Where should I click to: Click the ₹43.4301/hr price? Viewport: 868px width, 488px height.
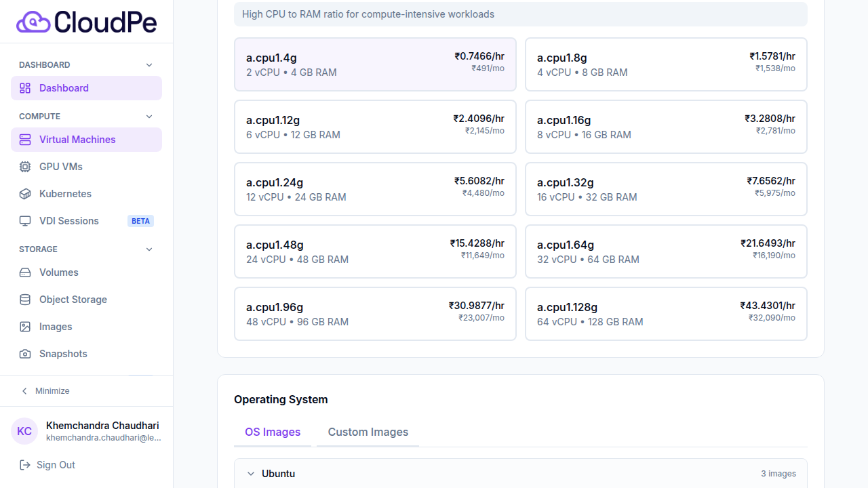click(x=768, y=306)
